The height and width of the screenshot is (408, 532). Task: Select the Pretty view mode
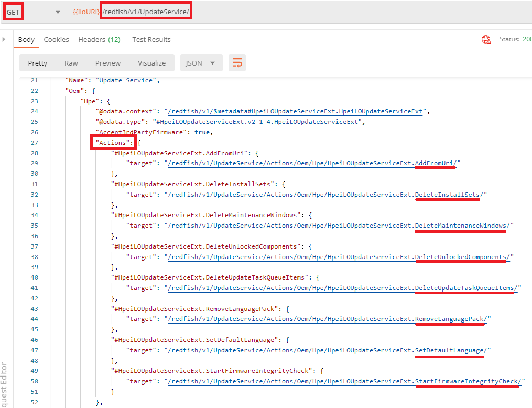click(x=38, y=63)
